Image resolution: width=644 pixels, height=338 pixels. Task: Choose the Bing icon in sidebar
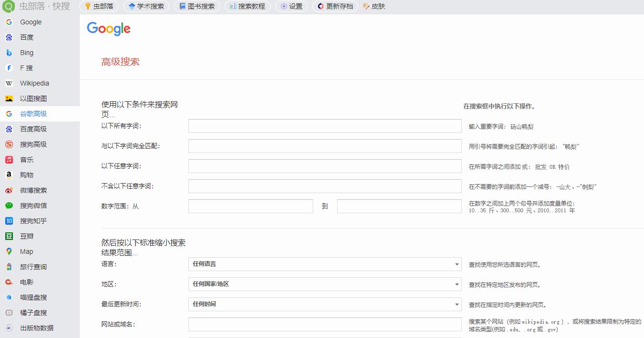(9, 53)
